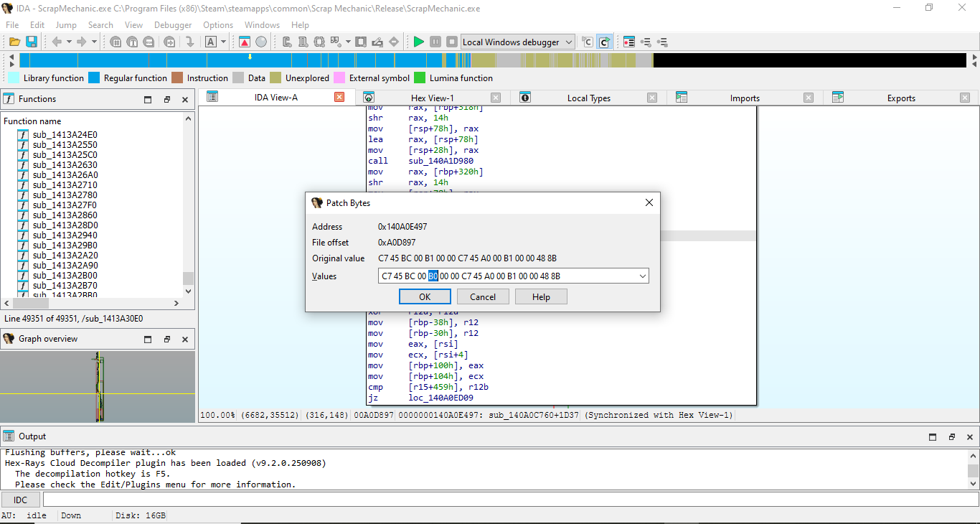This screenshot has width=980, height=524.
Task: Expand the Values history dropdown in Patch Bytes
Action: pyautogui.click(x=641, y=276)
